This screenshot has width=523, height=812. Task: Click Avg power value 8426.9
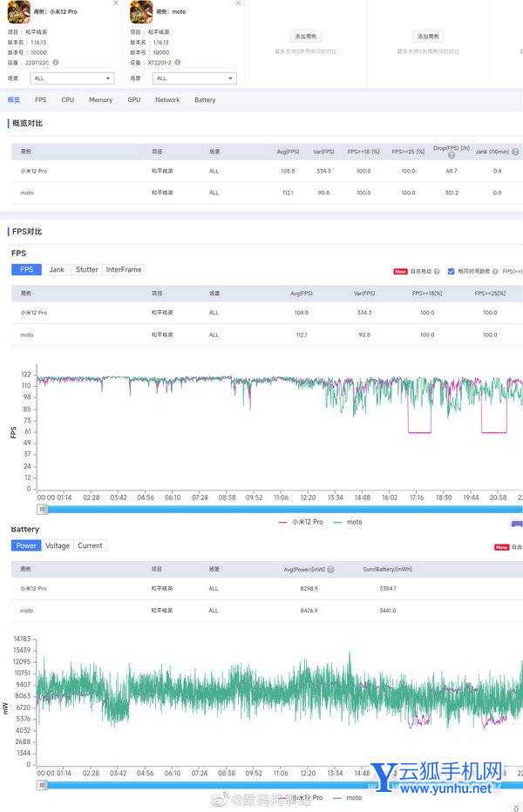coord(309,611)
